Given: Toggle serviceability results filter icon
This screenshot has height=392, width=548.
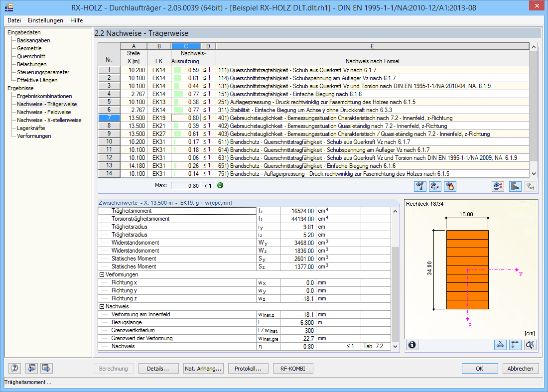Looking at the screenshot, I should [x=435, y=187].
